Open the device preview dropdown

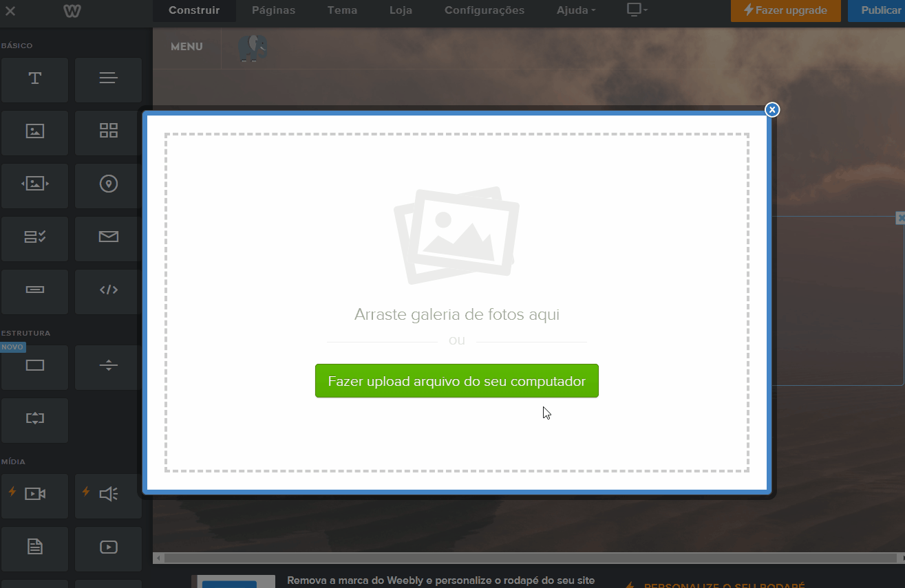click(x=637, y=10)
